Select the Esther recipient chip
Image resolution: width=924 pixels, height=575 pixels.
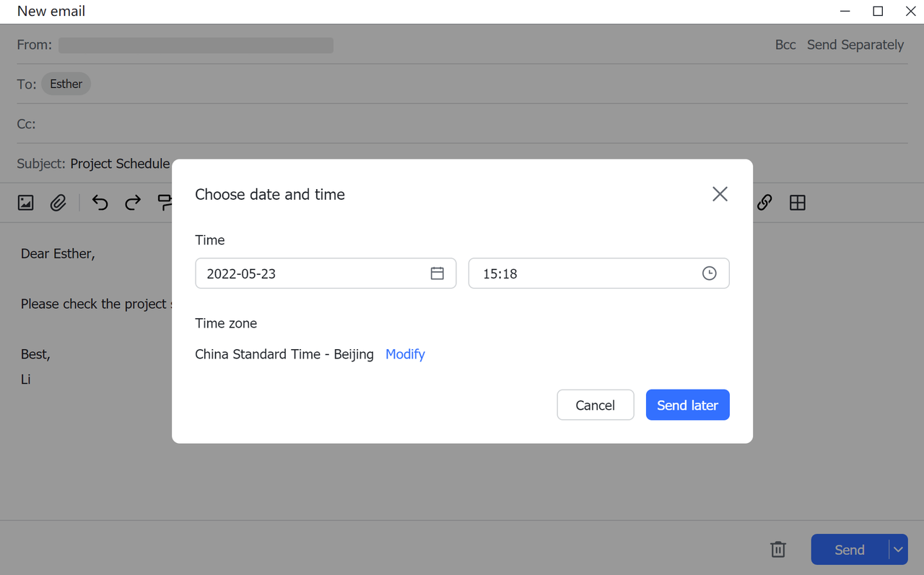click(x=66, y=84)
